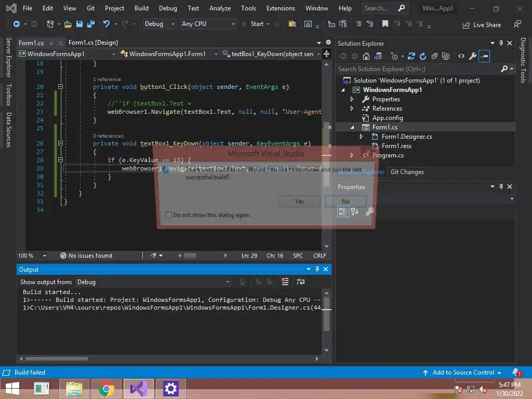The height and width of the screenshot is (399, 532).
Task: Toggle auto hide pin on Solution Explorer
Action: [x=501, y=43]
